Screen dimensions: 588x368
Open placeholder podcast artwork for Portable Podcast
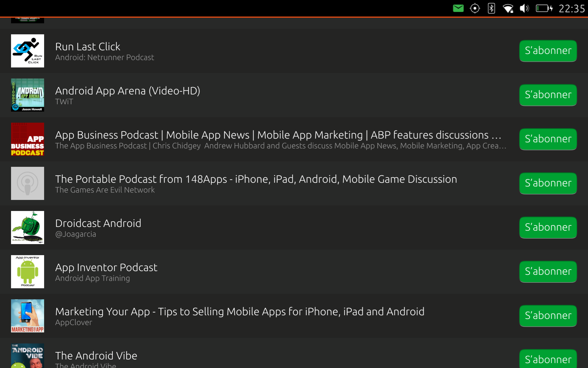[x=28, y=183]
